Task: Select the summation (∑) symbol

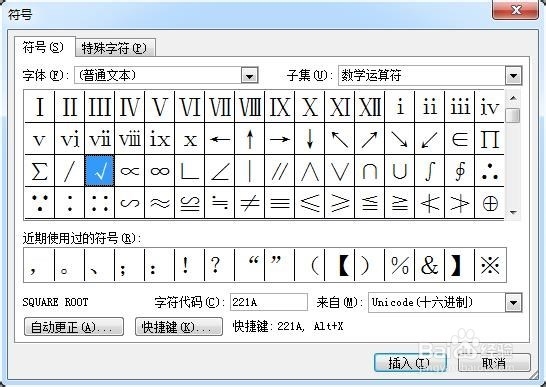Action: coord(39,171)
